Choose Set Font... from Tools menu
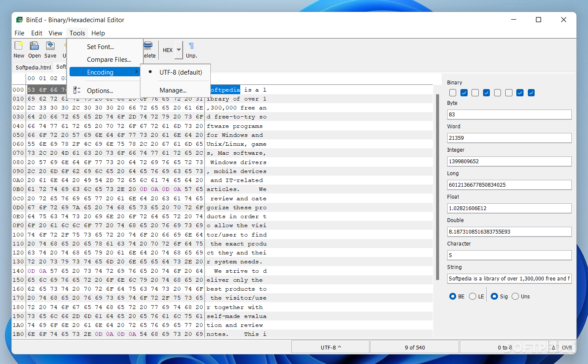 click(105, 47)
